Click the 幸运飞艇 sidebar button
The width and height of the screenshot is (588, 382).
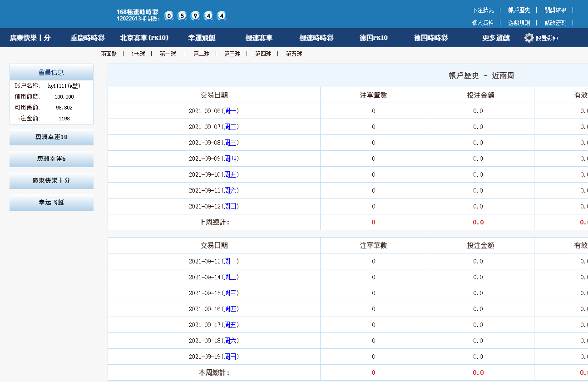pyautogui.click(x=51, y=203)
